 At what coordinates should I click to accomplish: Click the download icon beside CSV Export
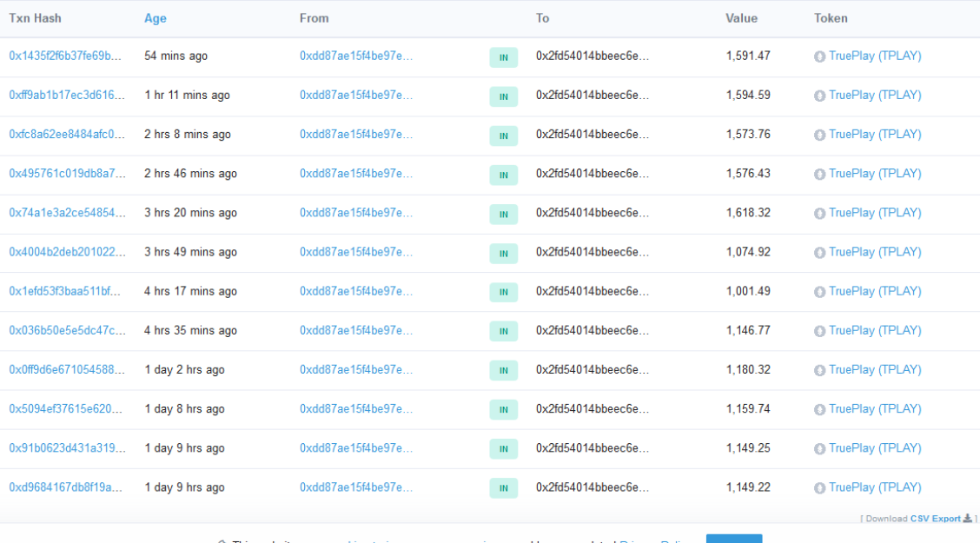[968, 518]
